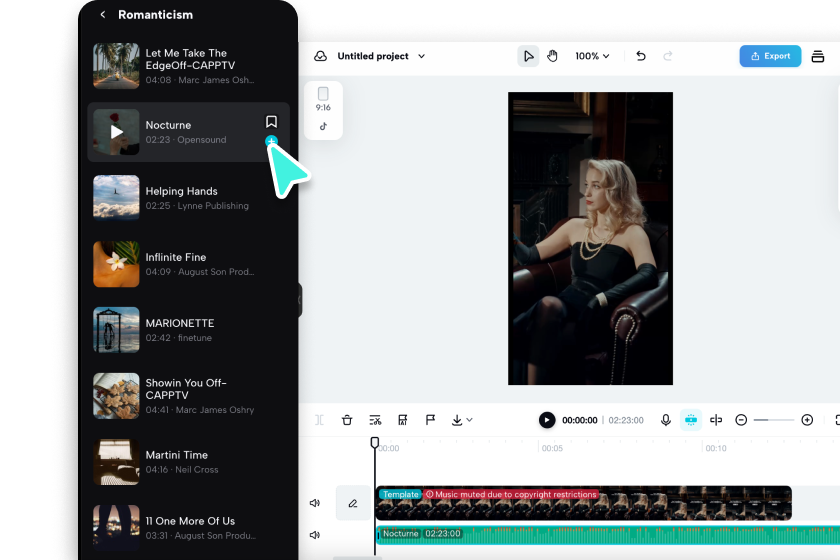Open the download options dropdown

pyautogui.click(x=462, y=420)
